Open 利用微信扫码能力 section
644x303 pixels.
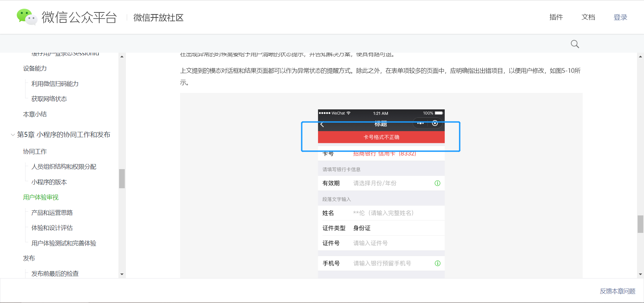tap(55, 84)
